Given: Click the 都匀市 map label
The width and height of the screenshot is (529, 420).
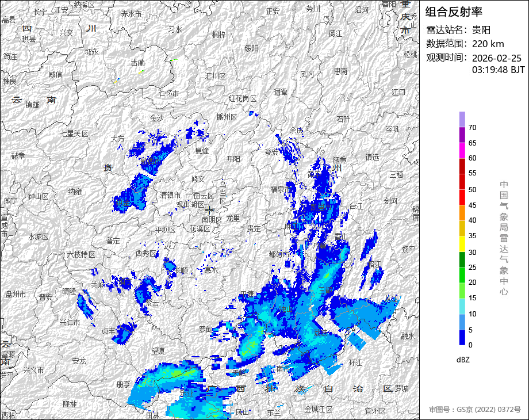Looking at the screenshot, I should pos(279,254).
